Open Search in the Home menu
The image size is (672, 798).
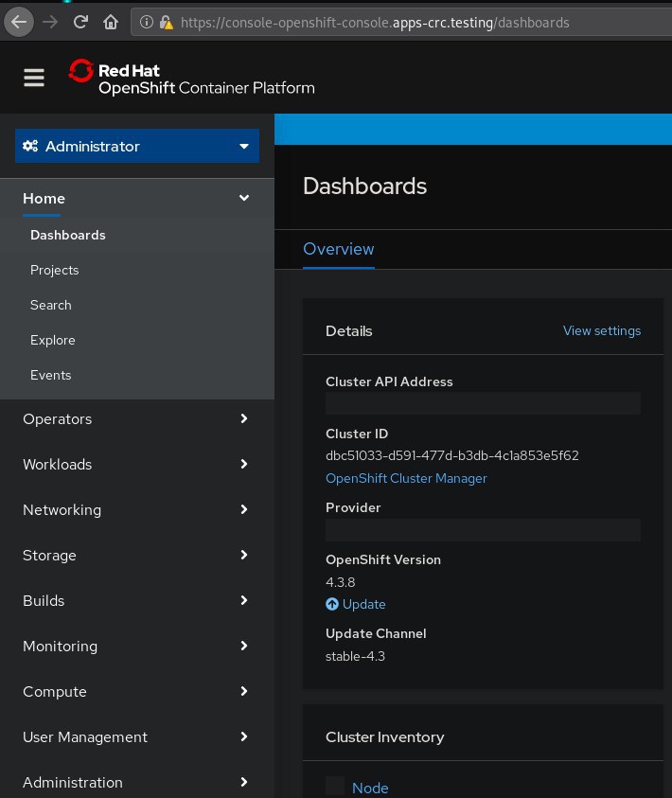pyautogui.click(x=51, y=305)
